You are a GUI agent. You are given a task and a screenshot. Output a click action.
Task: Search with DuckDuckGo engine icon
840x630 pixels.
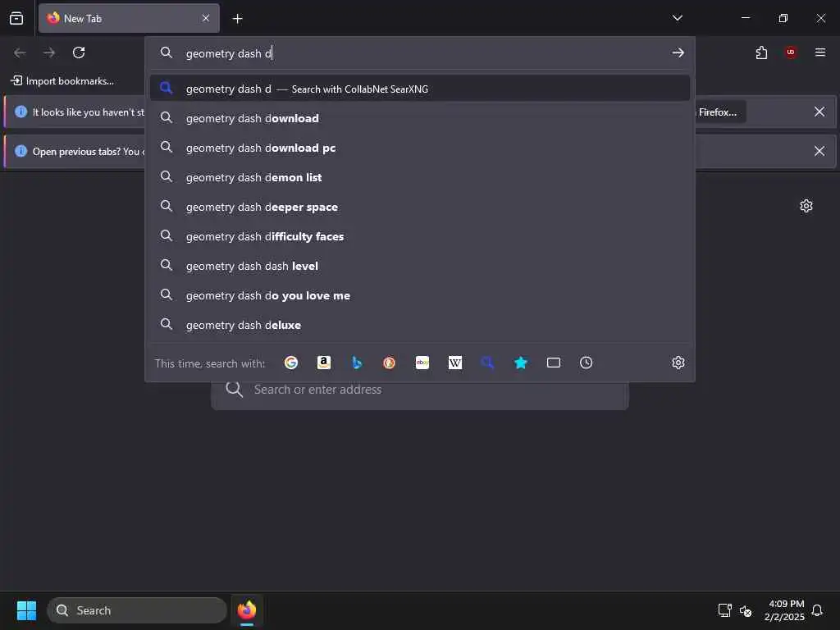(x=390, y=363)
